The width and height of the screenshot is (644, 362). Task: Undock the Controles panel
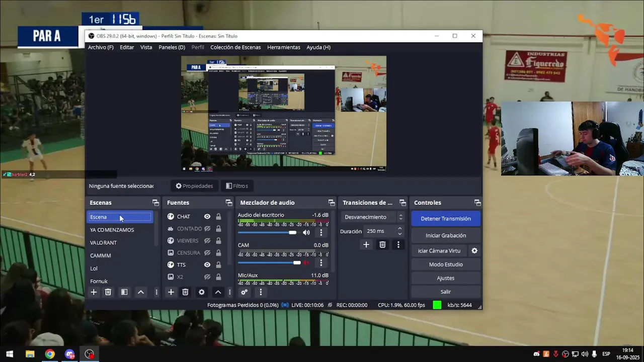pos(477,203)
